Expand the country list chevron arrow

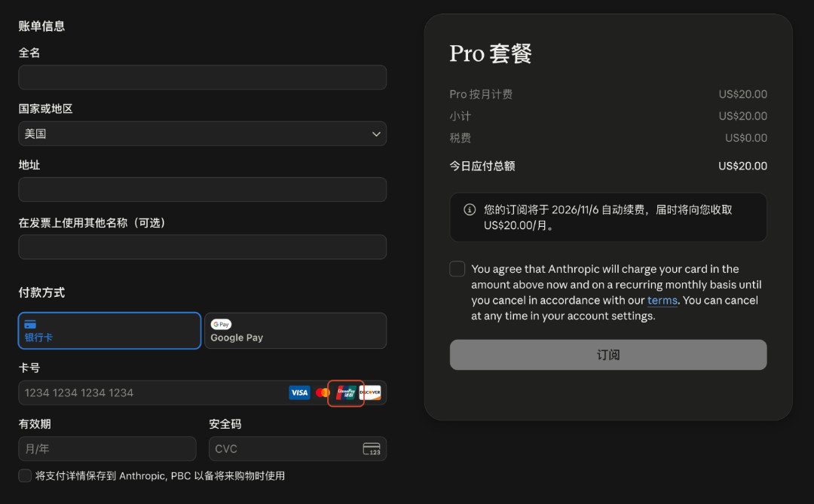pos(376,134)
